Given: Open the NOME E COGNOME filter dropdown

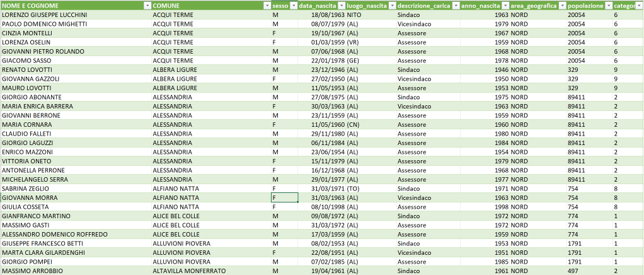Looking at the screenshot, I should pos(147,5).
